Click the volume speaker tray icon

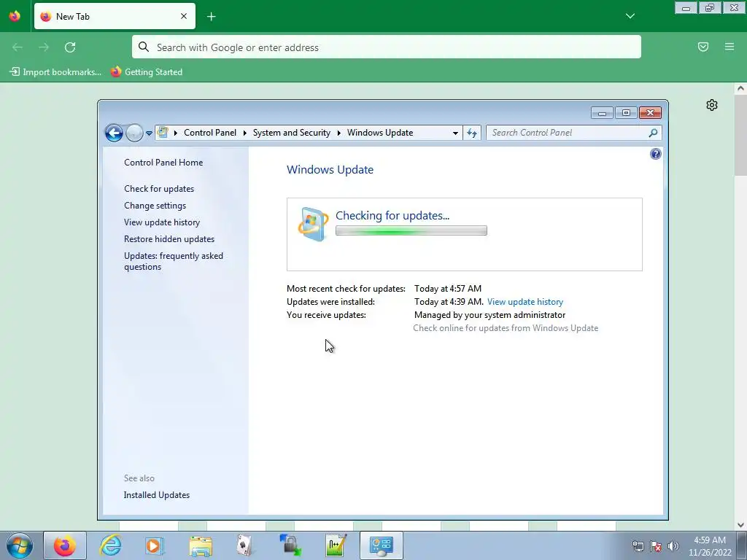[x=673, y=546]
